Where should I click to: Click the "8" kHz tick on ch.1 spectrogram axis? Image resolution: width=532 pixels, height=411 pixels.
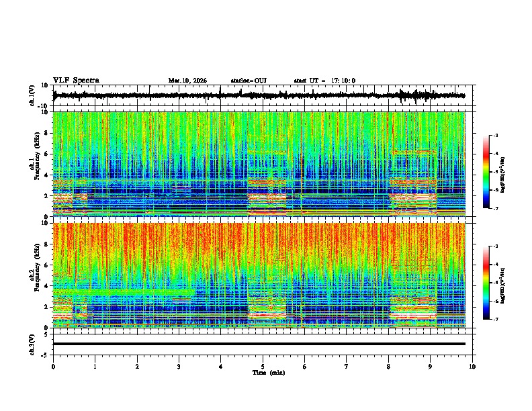(x=47, y=133)
